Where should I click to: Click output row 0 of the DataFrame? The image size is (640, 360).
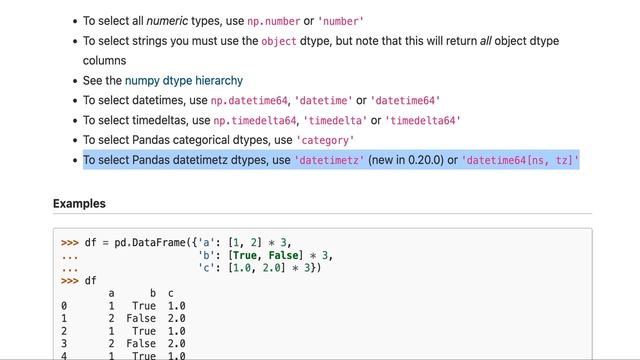click(x=123, y=306)
